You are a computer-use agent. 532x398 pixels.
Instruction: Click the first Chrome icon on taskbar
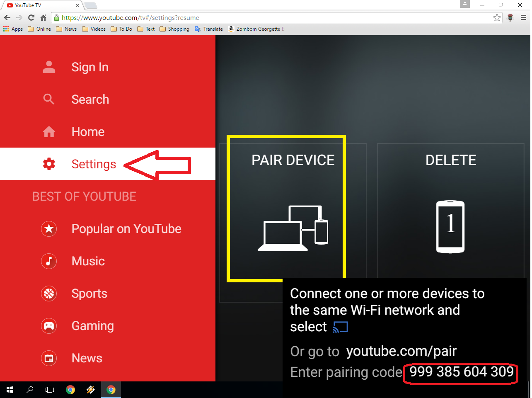point(70,390)
